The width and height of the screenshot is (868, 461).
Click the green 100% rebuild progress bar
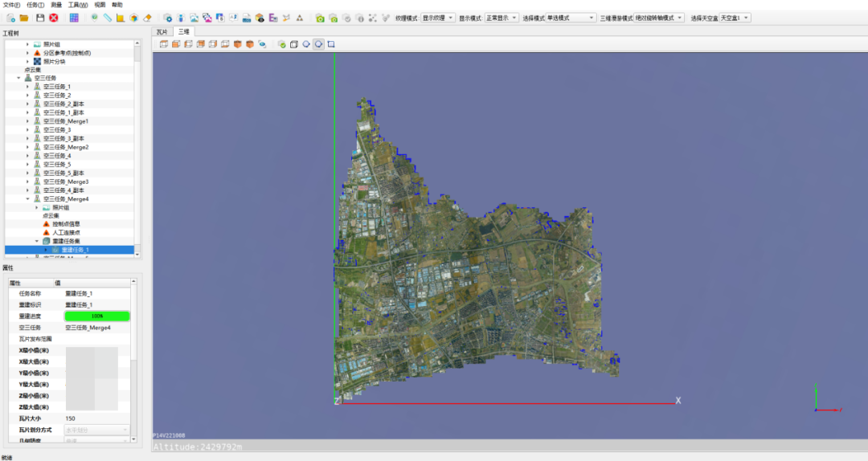tap(97, 316)
